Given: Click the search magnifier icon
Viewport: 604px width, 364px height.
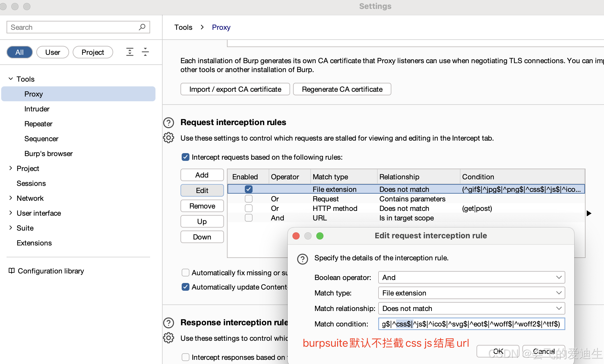Looking at the screenshot, I should tap(142, 27).
